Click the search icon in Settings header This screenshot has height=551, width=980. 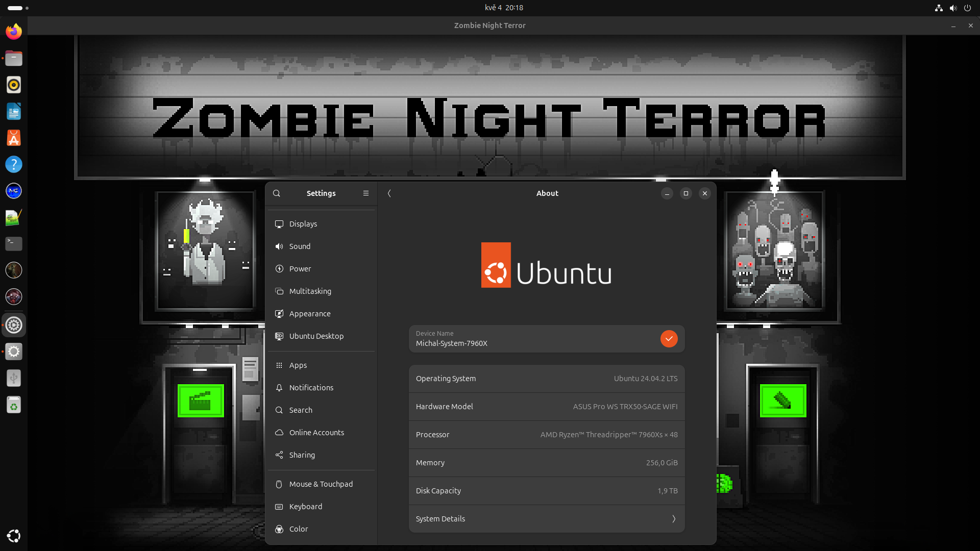(277, 193)
